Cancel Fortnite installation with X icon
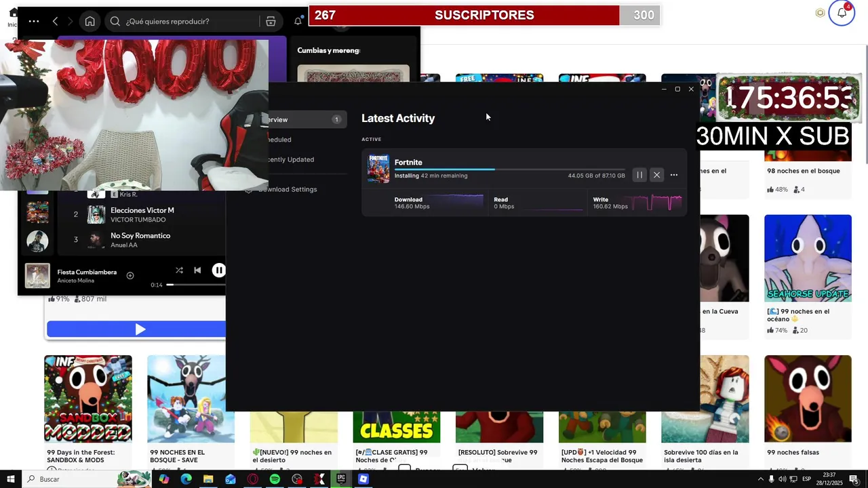 (656, 175)
